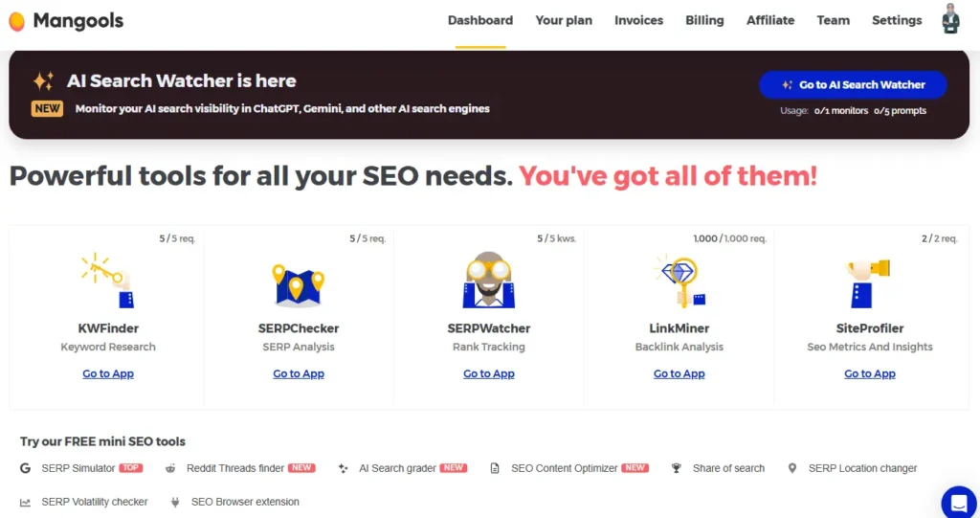Click the plug icon for SEO Browser extension
The height and width of the screenshot is (518, 980).
(x=175, y=502)
